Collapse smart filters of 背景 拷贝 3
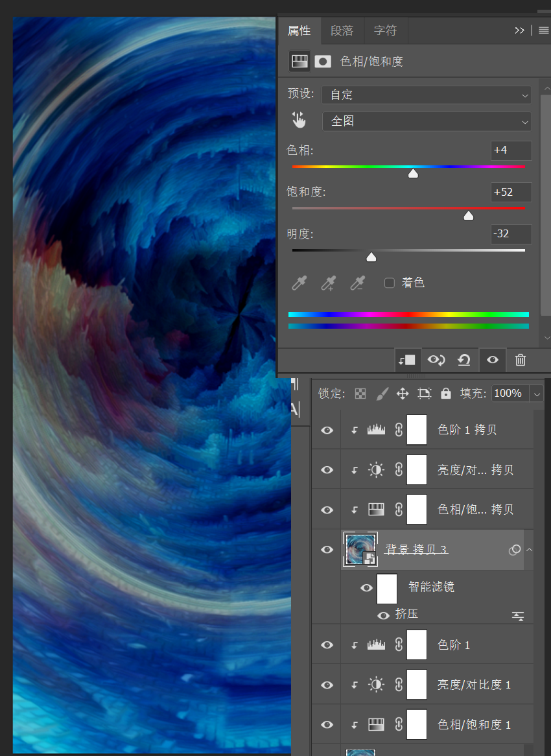551x756 pixels. click(x=530, y=550)
